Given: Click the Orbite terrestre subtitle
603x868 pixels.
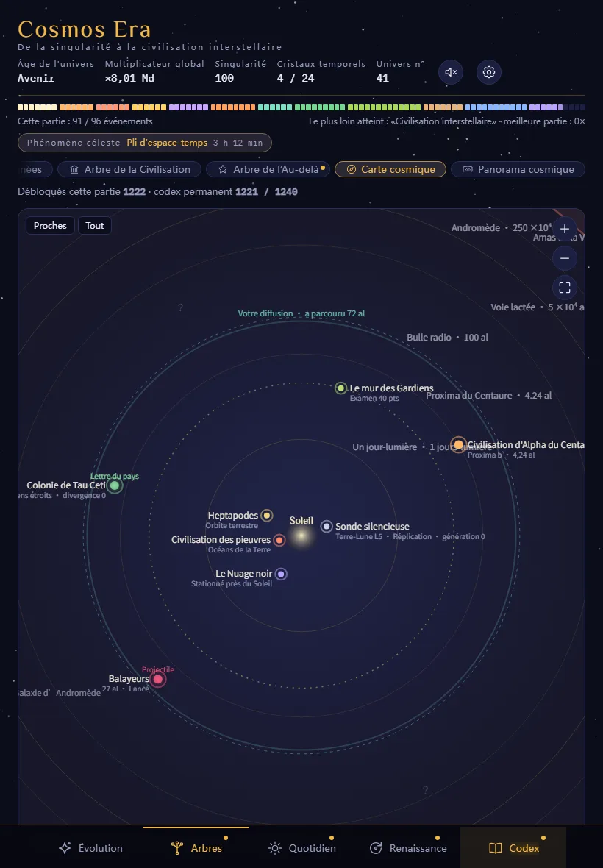Looking at the screenshot, I should pyautogui.click(x=232, y=526).
